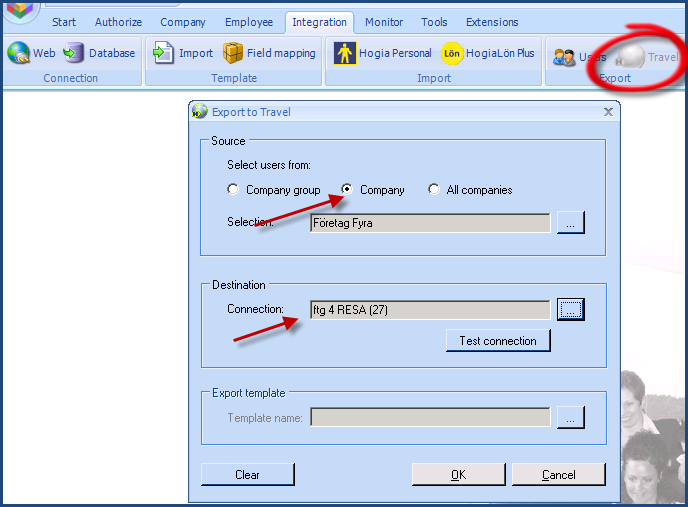Click the Clear button

pos(247,475)
